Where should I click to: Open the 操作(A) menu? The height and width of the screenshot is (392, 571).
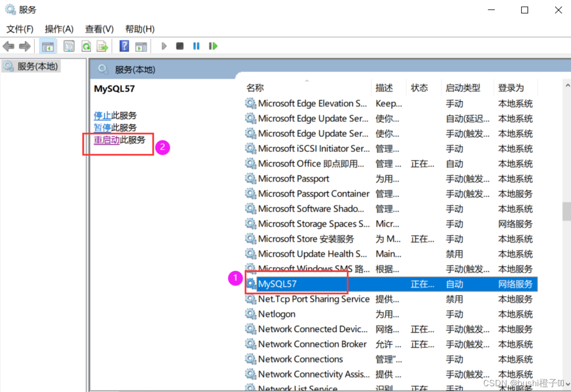[x=59, y=29]
